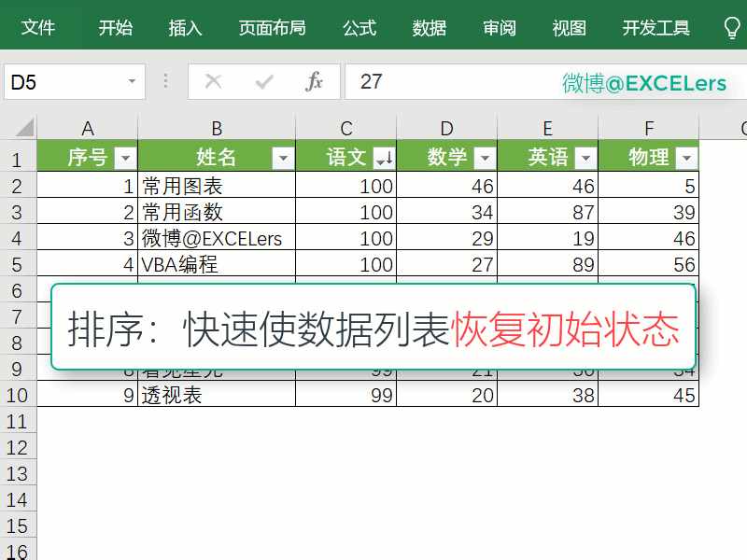747x560 pixels.
Task: Open the 开发工具 ribbon tab
Action: coord(656,28)
